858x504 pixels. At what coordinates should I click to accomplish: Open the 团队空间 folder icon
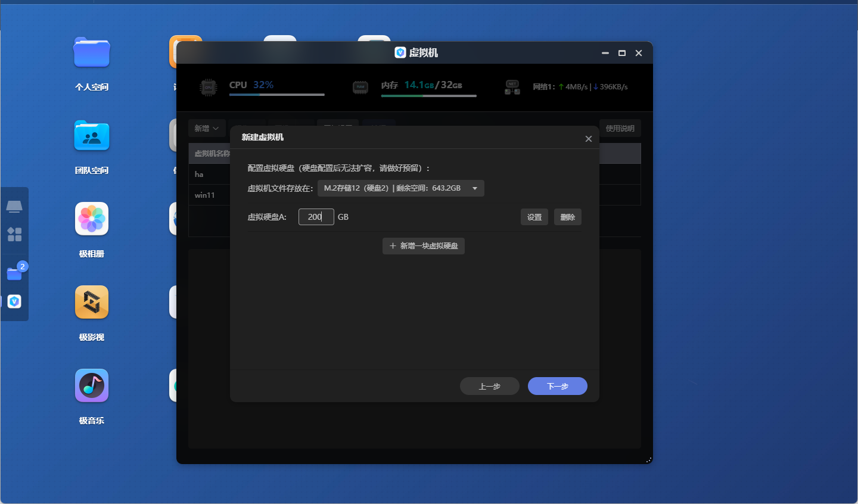(x=92, y=136)
